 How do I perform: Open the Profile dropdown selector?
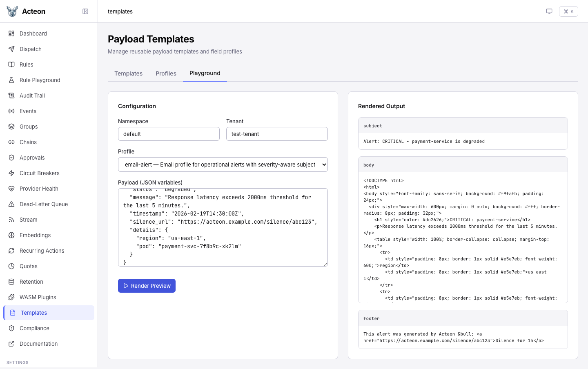223,164
